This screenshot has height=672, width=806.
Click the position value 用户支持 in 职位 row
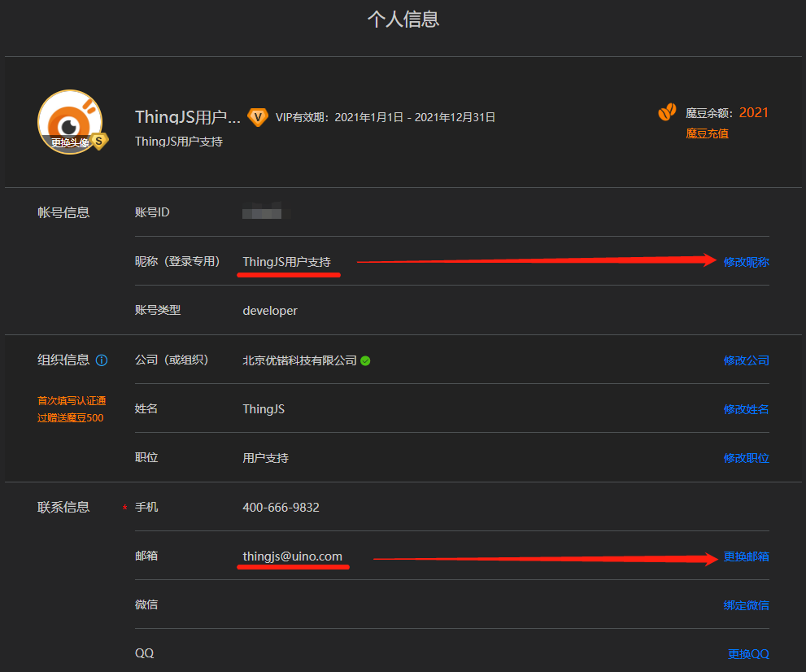(265, 458)
